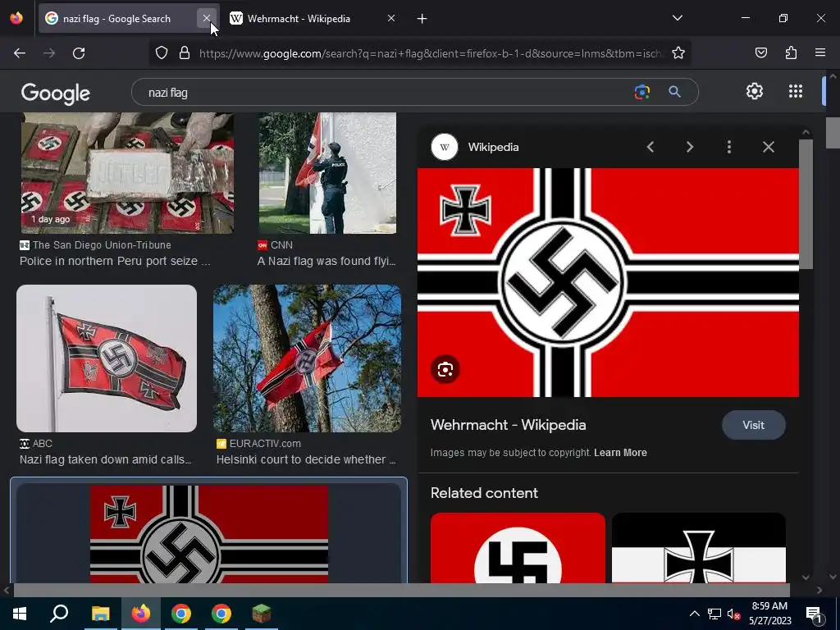Open the Firefox extensions puzzle icon

click(x=791, y=52)
